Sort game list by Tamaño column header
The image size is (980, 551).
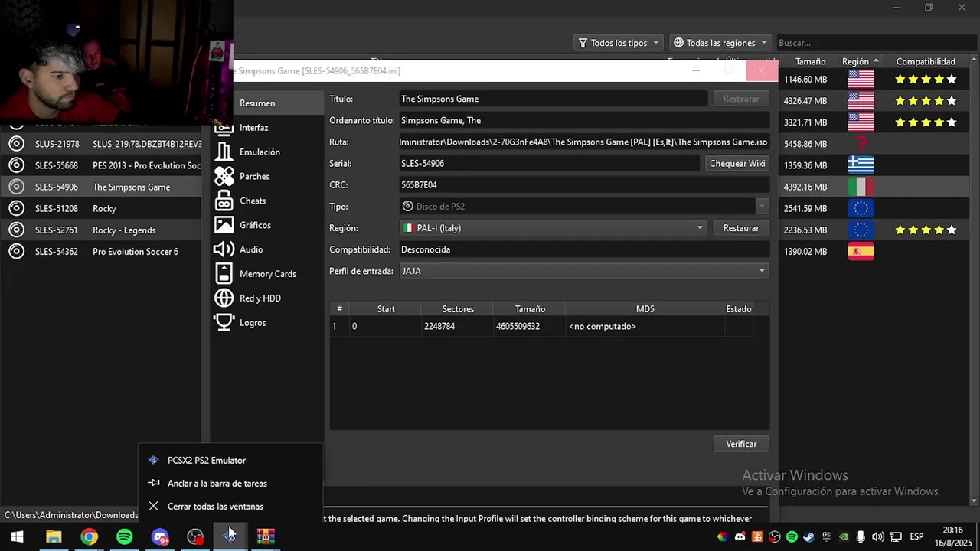pyautogui.click(x=810, y=61)
